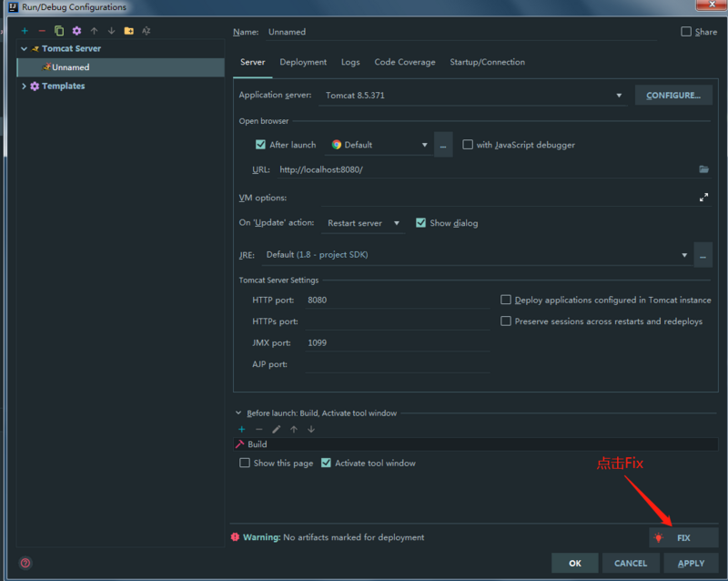
Task: Move the configuration down in the list
Action: 111,31
